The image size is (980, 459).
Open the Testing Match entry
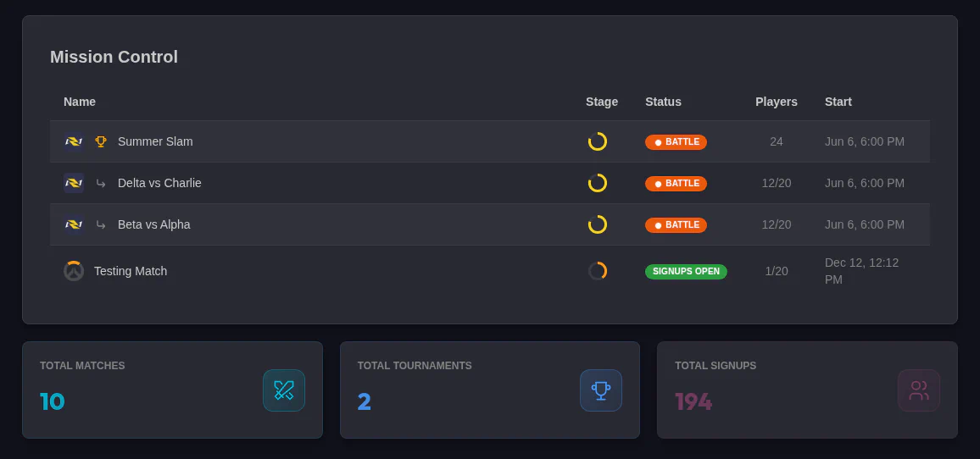[x=131, y=271]
